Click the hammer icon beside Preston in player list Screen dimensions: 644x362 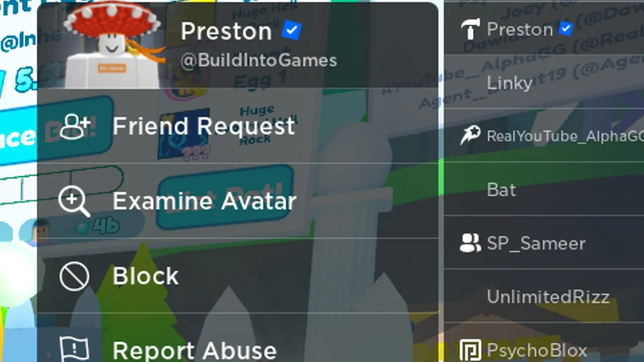click(470, 30)
